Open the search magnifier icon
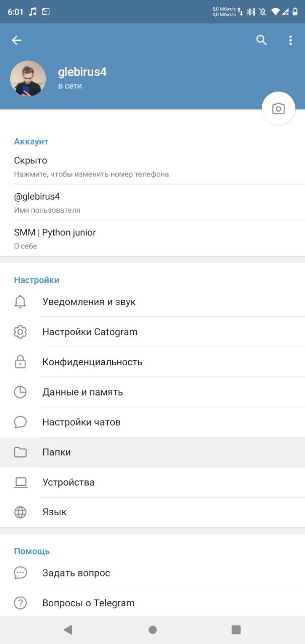 [x=261, y=40]
